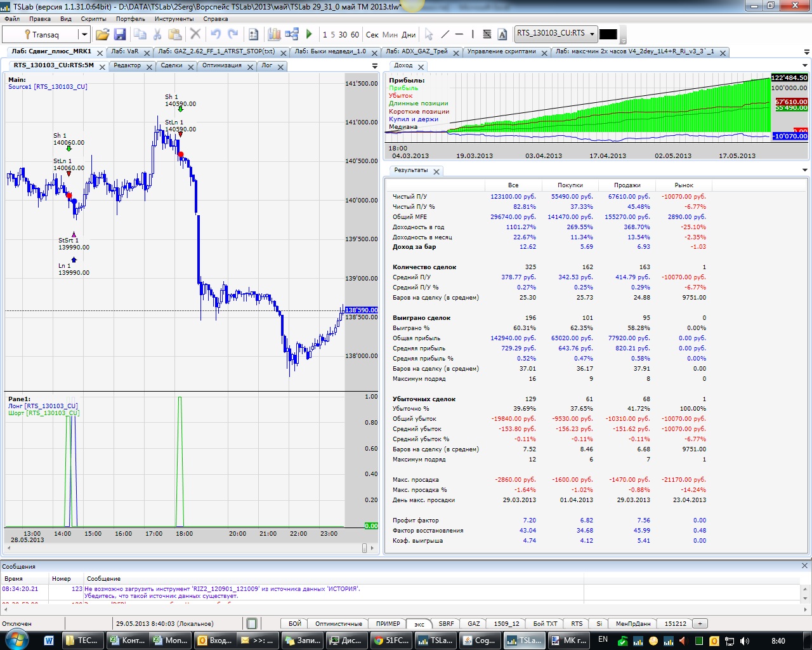Save the workspace with the floppy disk icon

coord(120,34)
